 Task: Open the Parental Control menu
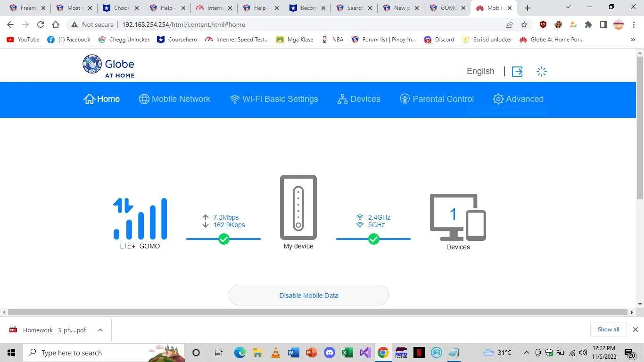[437, 99]
